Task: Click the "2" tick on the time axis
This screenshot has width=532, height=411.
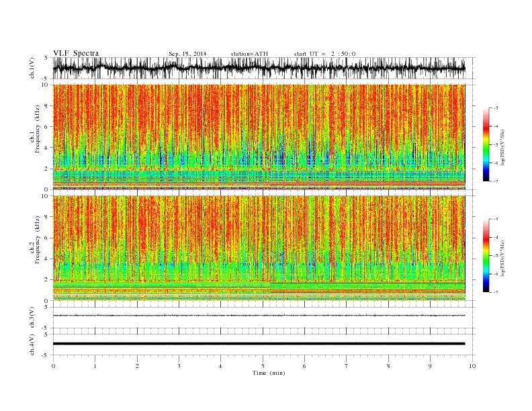Action: pos(137,366)
